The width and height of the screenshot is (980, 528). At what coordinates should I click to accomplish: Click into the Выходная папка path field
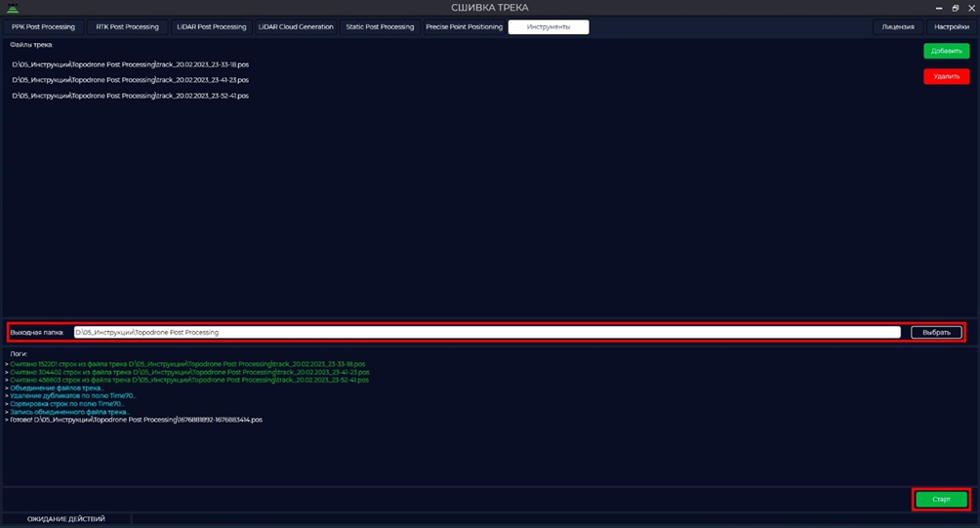click(x=487, y=333)
